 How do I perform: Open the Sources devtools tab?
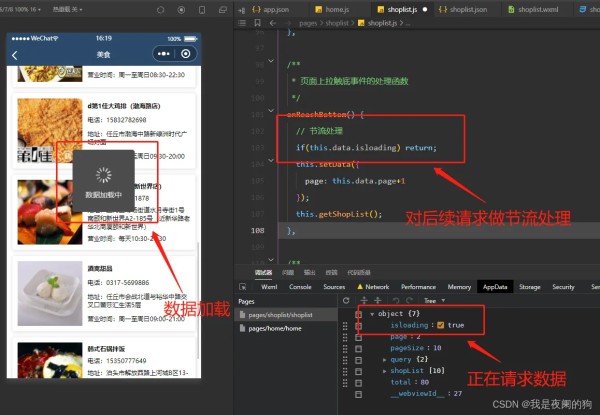[x=334, y=286]
